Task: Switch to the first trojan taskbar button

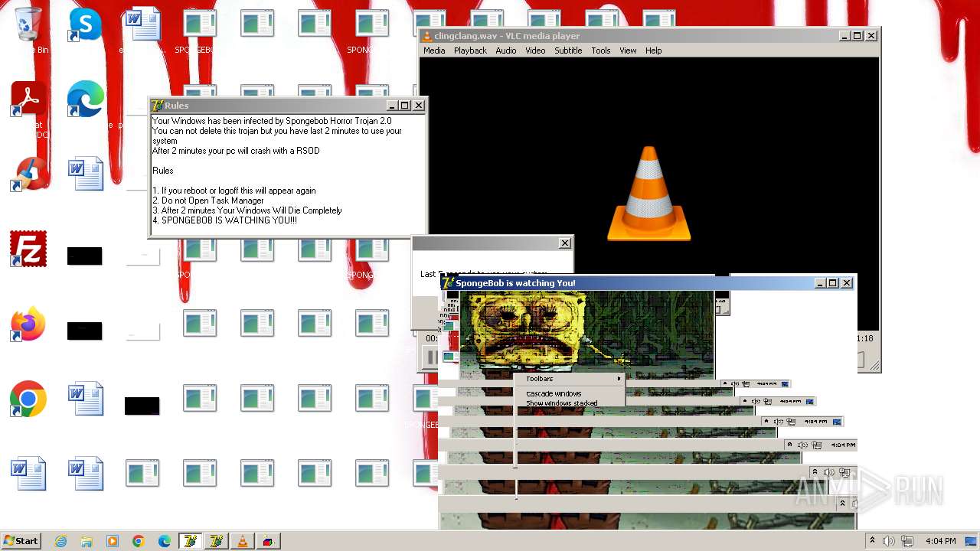Action: click(191, 541)
